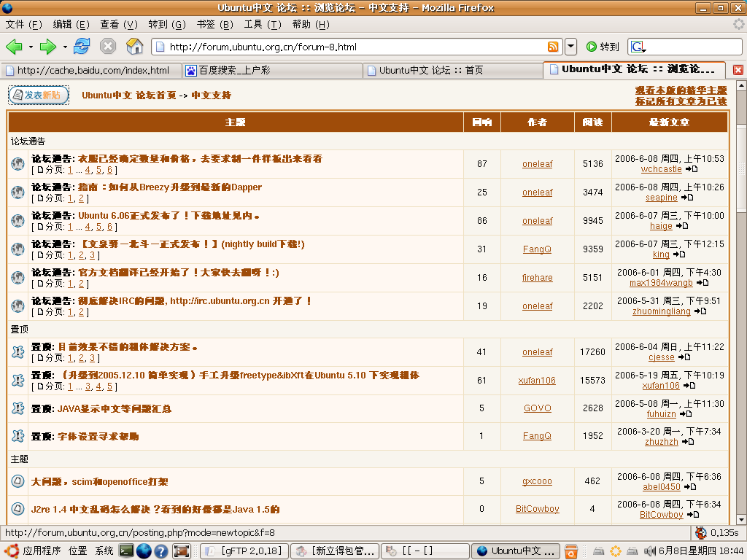Click the screenshot tool panel icon
Image resolution: width=747 pixels, height=560 pixels.
click(x=181, y=551)
